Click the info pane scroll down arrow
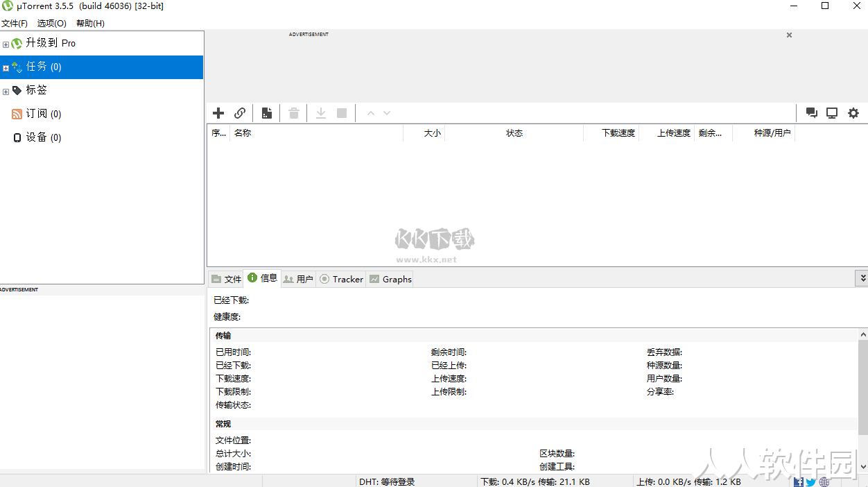This screenshot has width=868, height=487. click(x=862, y=467)
